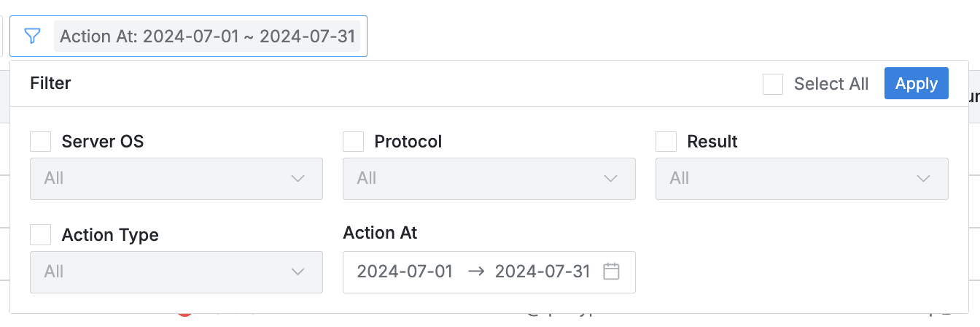Tick the Result filter checkbox
This screenshot has width=980, height=327.
666,142
